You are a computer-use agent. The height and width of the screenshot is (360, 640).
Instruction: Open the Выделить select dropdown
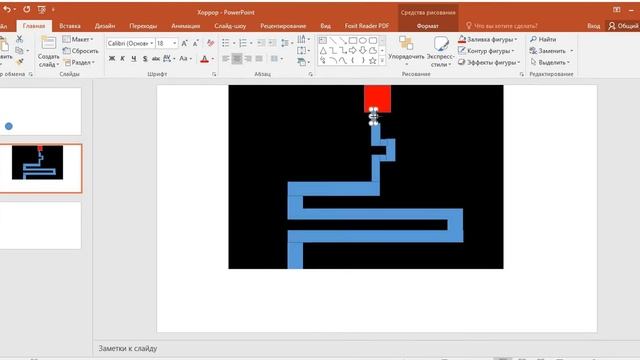pyautogui.click(x=550, y=62)
